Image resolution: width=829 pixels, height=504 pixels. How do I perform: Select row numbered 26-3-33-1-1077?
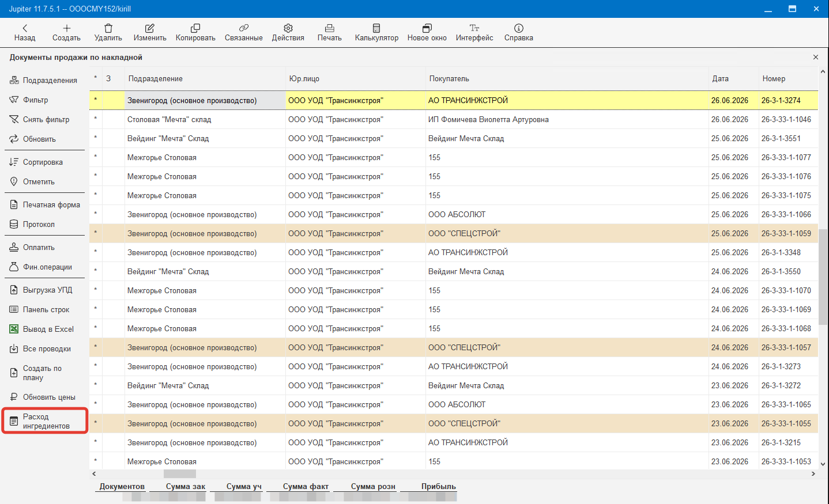(x=454, y=157)
